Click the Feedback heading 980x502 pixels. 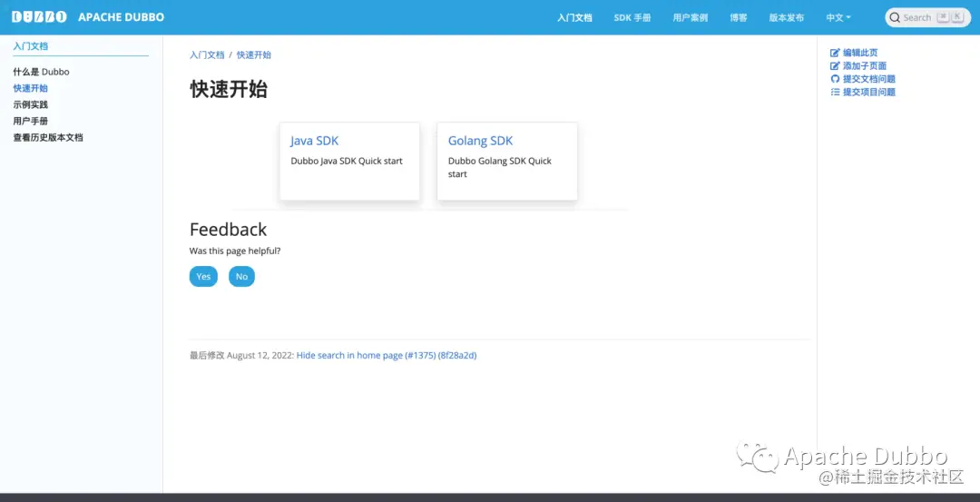tap(228, 230)
